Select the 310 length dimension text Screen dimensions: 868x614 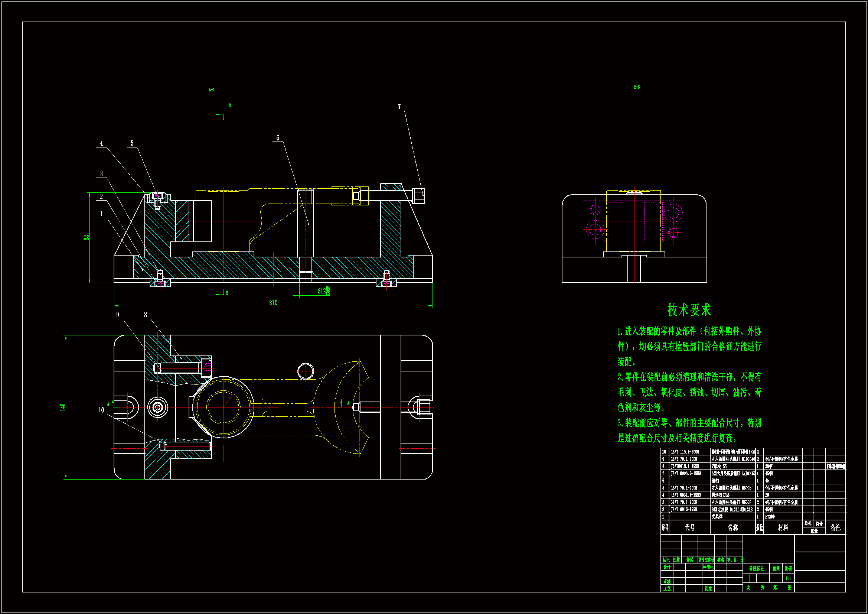pos(273,303)
